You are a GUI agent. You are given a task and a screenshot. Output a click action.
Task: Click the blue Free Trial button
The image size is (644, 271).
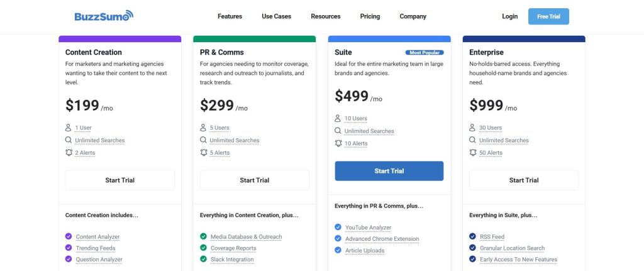pos(548,16)
